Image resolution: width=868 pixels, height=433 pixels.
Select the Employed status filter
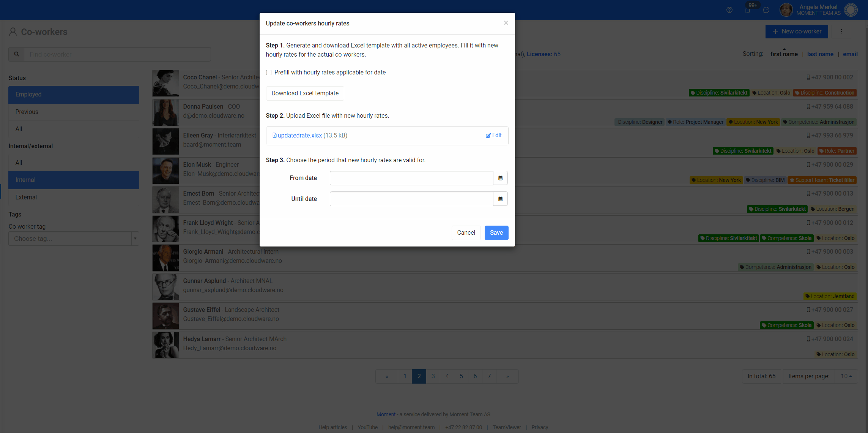click(x=74, y=95)
